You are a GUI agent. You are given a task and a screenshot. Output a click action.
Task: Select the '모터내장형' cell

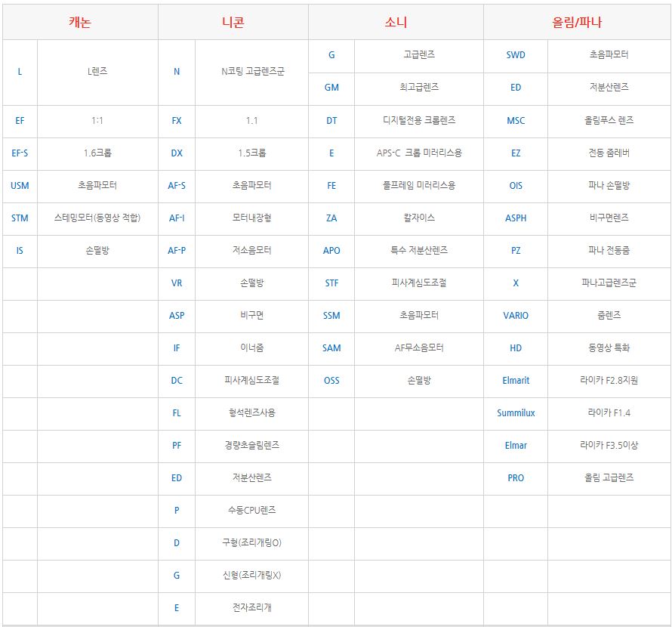point(252,218)
